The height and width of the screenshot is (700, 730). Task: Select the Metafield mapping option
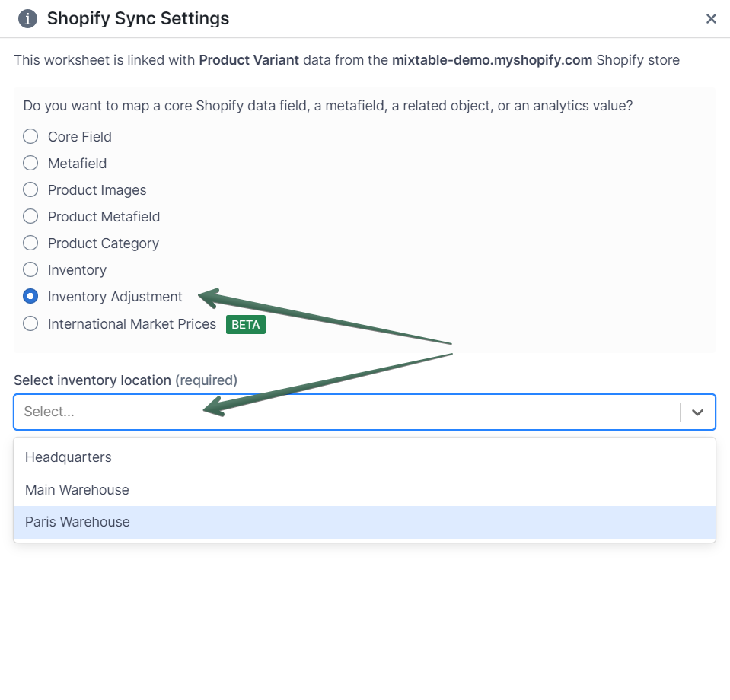click(x=30, y=163)
